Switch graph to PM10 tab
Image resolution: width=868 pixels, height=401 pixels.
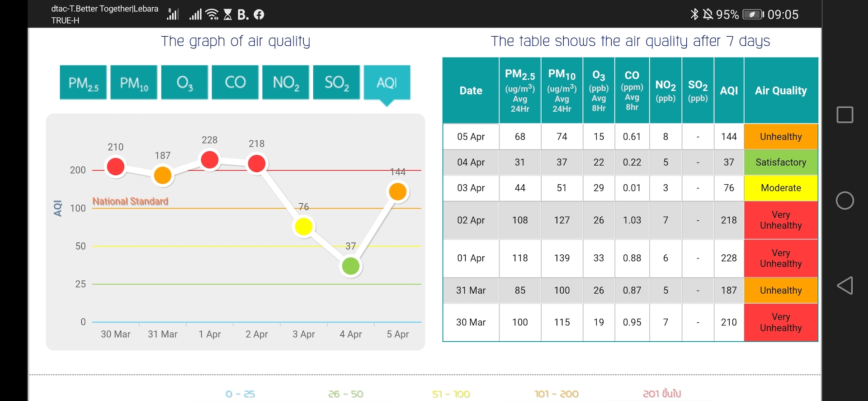tap(134, 82)
